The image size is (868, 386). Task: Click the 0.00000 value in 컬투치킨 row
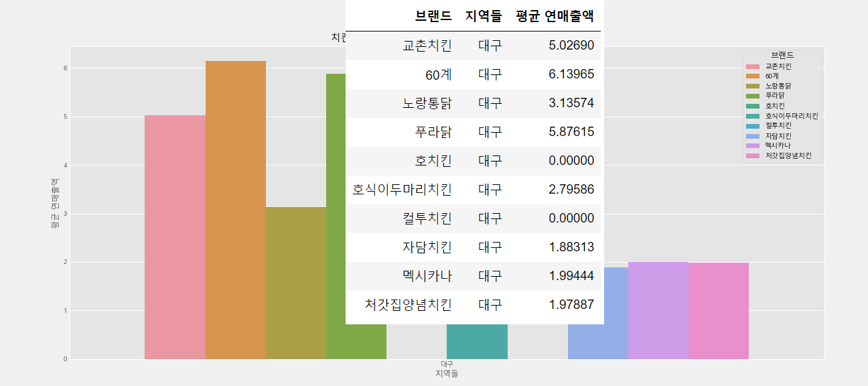tap(571, 218)
